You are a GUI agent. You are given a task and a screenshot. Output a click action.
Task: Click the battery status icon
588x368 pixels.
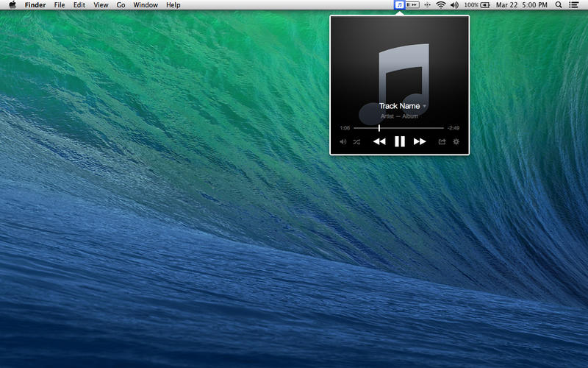click(x=485, y=5)
